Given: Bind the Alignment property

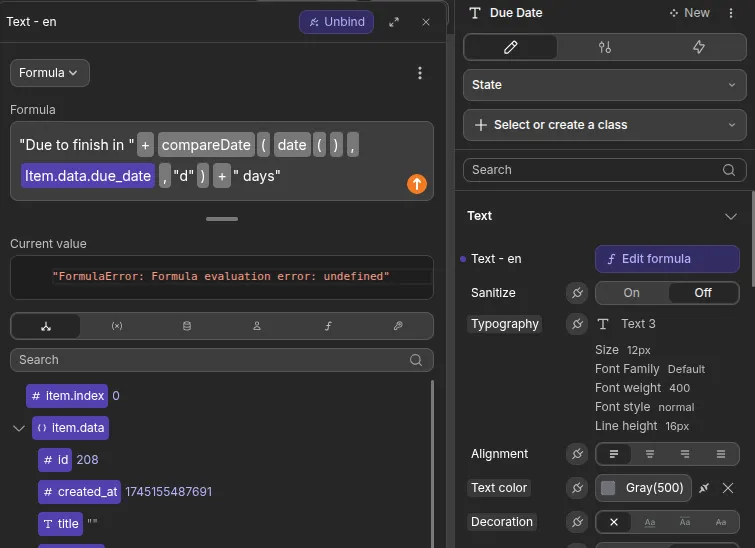Looking at the screenshot, I should [577, 454].
